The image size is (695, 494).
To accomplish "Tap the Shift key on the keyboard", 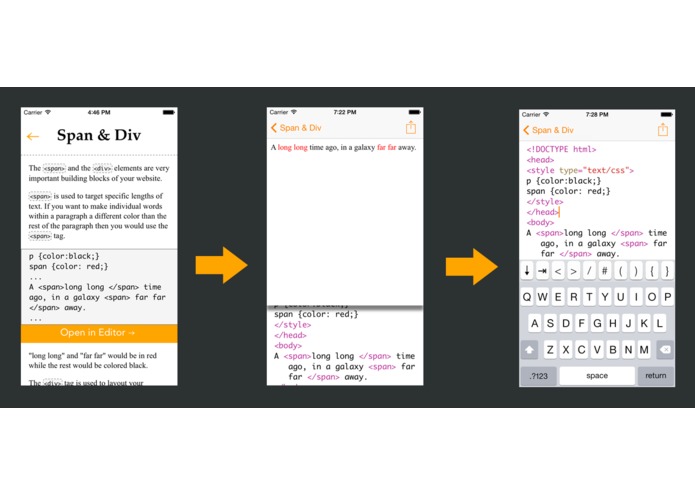I will coord(529,350).
